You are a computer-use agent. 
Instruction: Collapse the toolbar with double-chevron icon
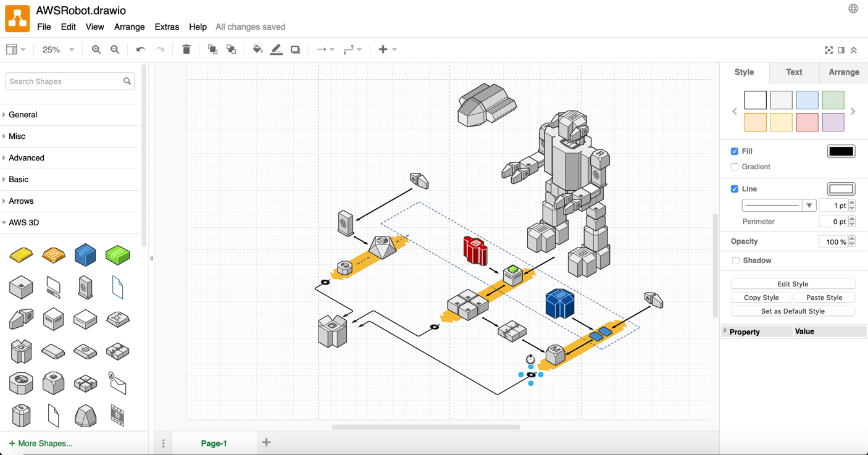tap(854, 50)
